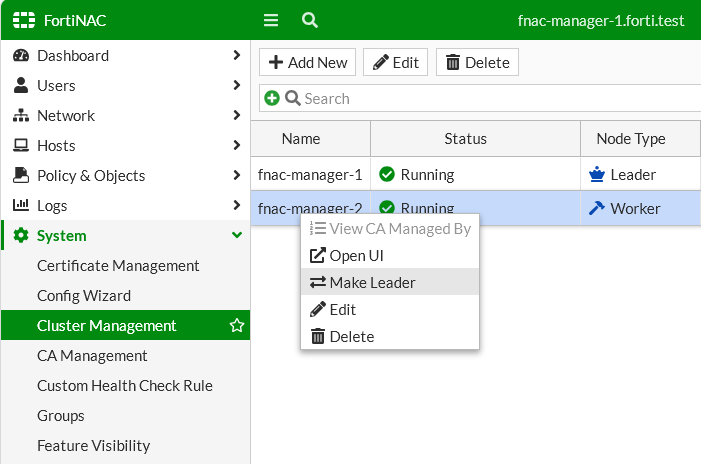Screen dimensions: 701x464
Task: Expand the Users menu chevron
Action: point(237,85)
